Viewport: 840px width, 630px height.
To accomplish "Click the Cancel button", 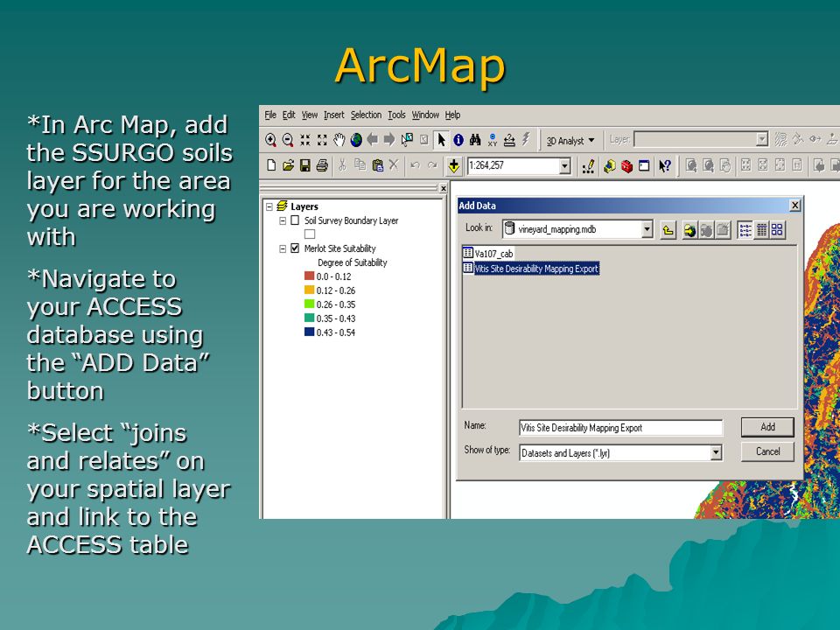I will [767, 451].
